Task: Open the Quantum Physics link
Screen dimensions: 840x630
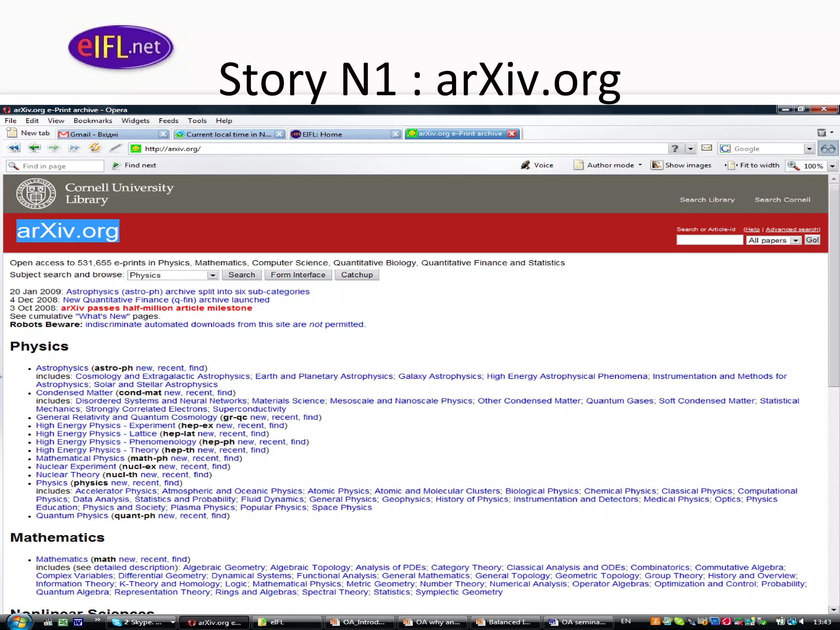Action: click(x=72, y=516)
